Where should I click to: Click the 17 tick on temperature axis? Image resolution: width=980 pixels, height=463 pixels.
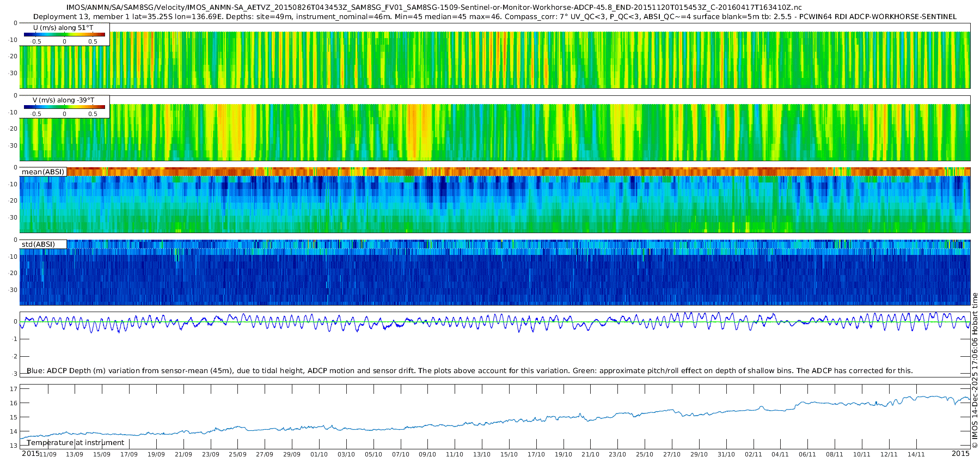pos(14,389)
